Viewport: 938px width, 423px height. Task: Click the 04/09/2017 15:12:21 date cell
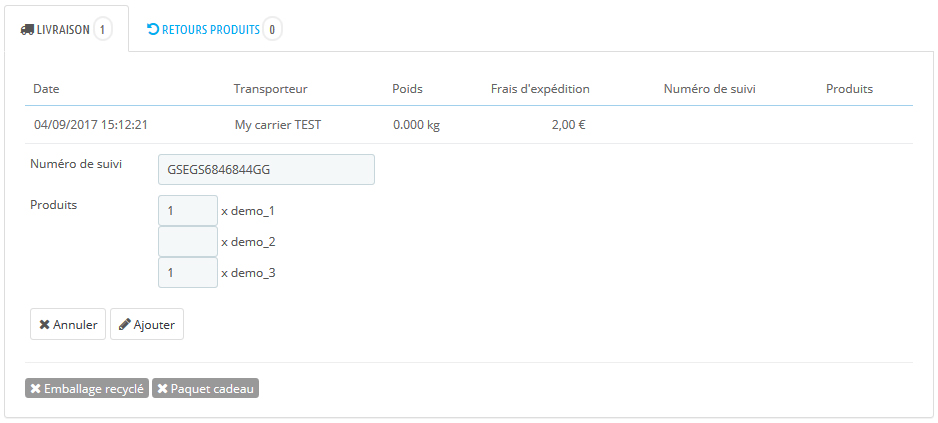[91, 126]
